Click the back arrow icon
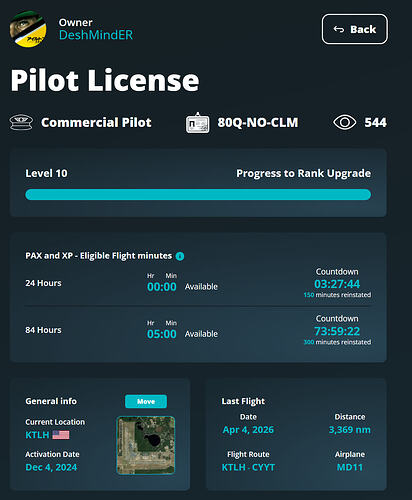412x500 pixels. click(x=339, y=29)
